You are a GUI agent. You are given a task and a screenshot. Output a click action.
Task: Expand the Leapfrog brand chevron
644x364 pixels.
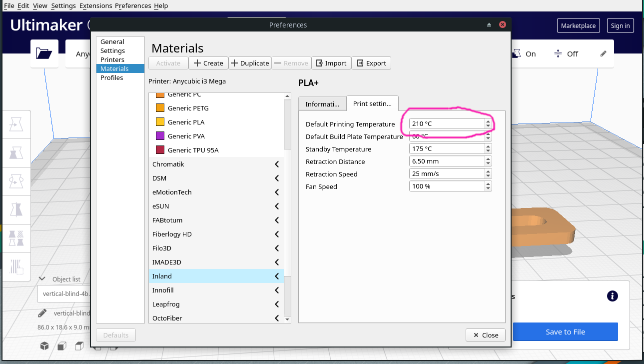[x=277, y=304]
